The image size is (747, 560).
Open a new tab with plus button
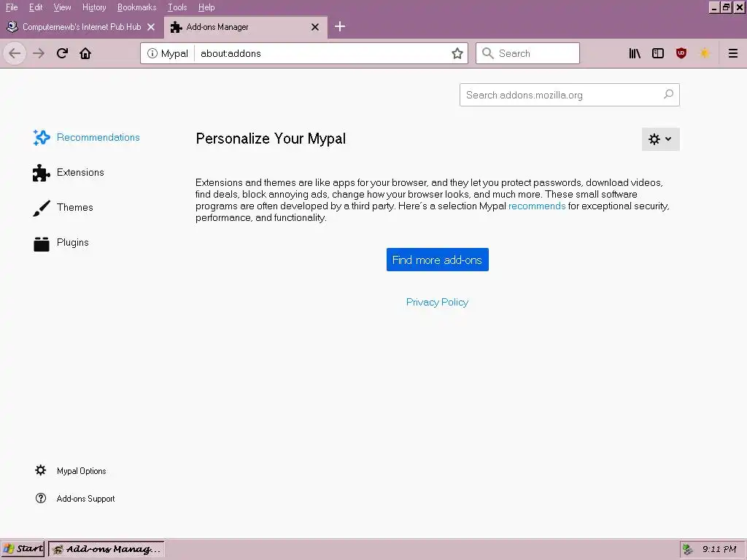(340, 27)
